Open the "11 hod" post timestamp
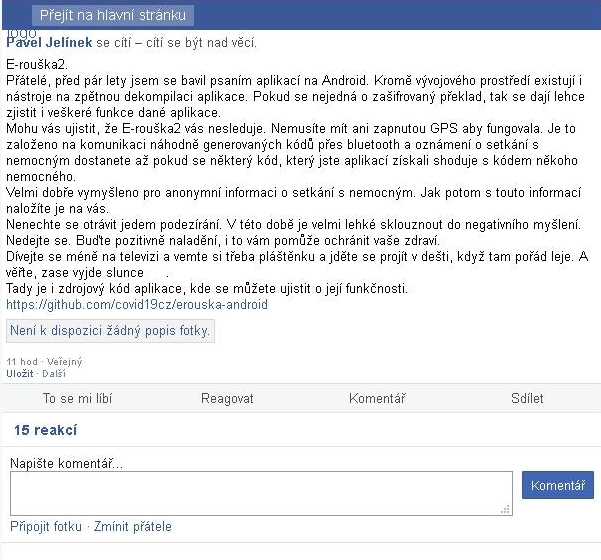 coord(22,361)
